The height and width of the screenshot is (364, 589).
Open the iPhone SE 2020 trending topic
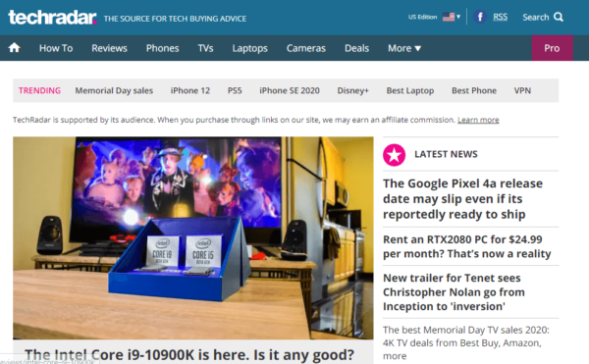point(290,90)
